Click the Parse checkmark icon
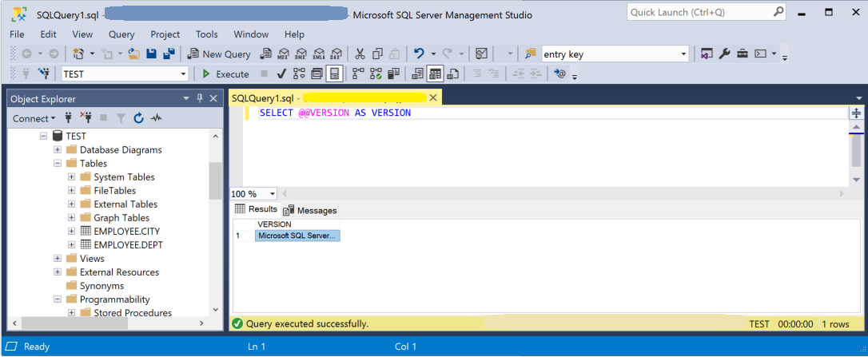This screenshot has height=357, width=868. coord(281,73)
